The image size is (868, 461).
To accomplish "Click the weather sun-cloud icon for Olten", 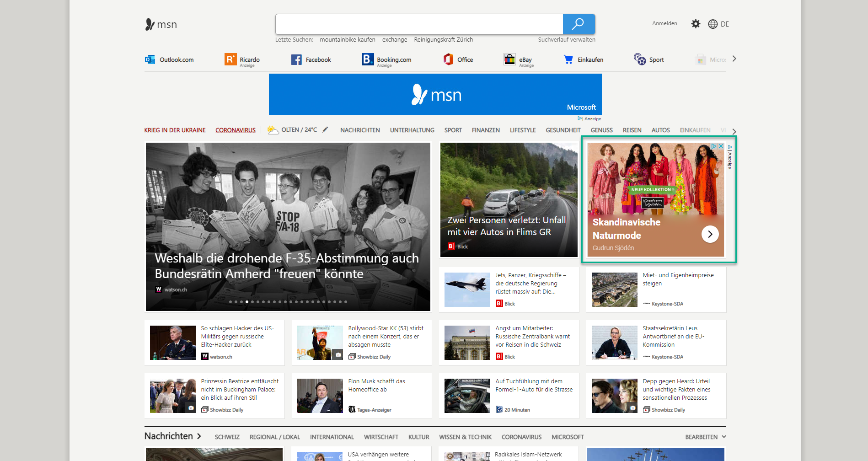I will pyautogui.click(x=273, y=130).
